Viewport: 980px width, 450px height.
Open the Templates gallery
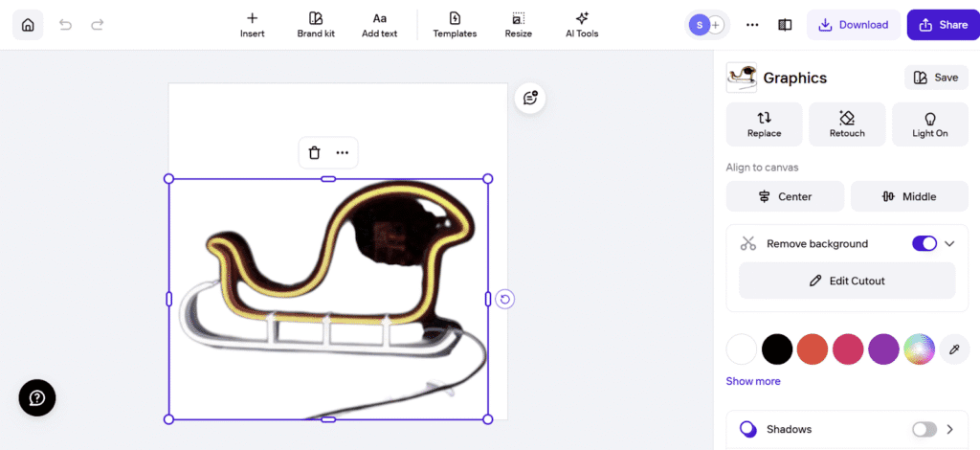tap(455, 25)
